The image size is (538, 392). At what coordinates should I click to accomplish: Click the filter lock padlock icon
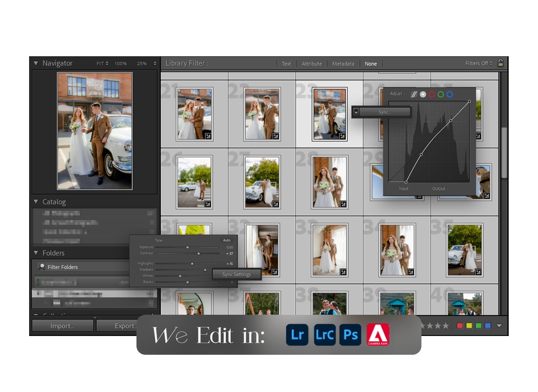pyautogui.click(x=500, y=63)
